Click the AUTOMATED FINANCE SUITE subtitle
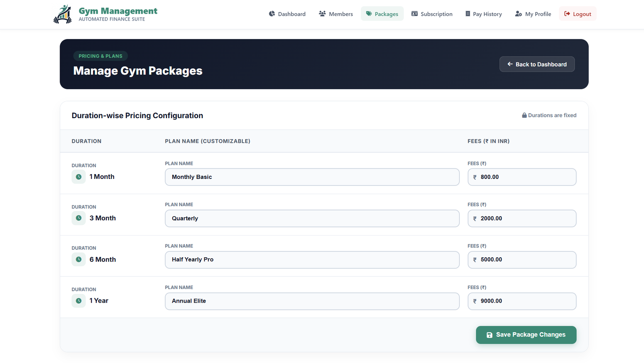Screen dimensions: 644x363 (x=112, y=19)
